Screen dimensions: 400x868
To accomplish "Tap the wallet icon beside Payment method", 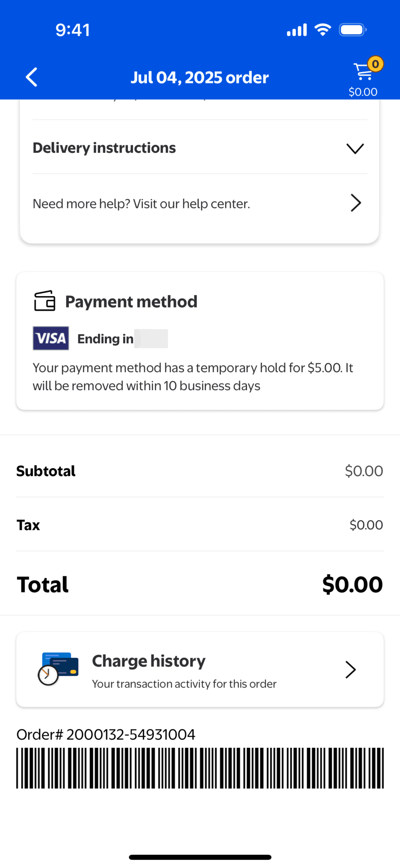I will pos(44,301).
